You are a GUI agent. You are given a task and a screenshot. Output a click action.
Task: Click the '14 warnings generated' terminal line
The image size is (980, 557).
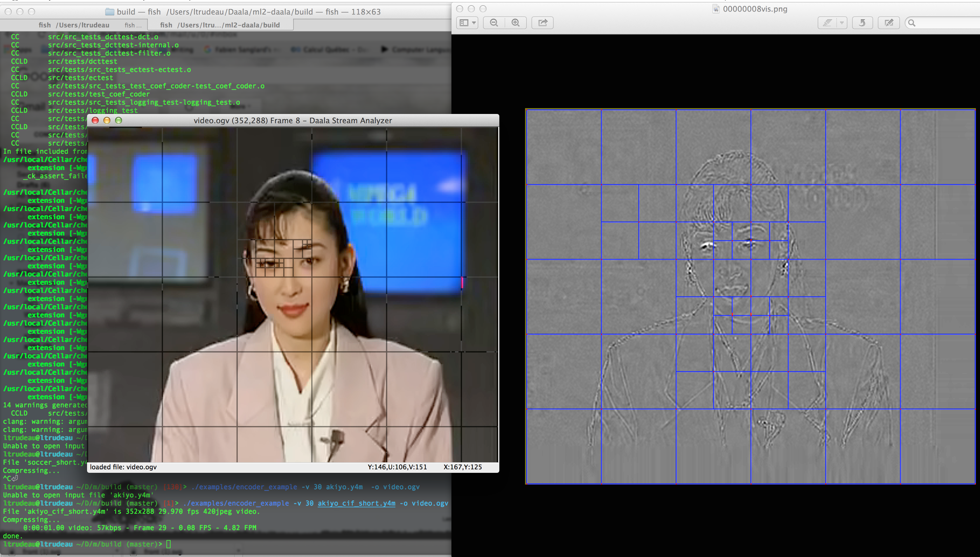click(x=45, y=405)
